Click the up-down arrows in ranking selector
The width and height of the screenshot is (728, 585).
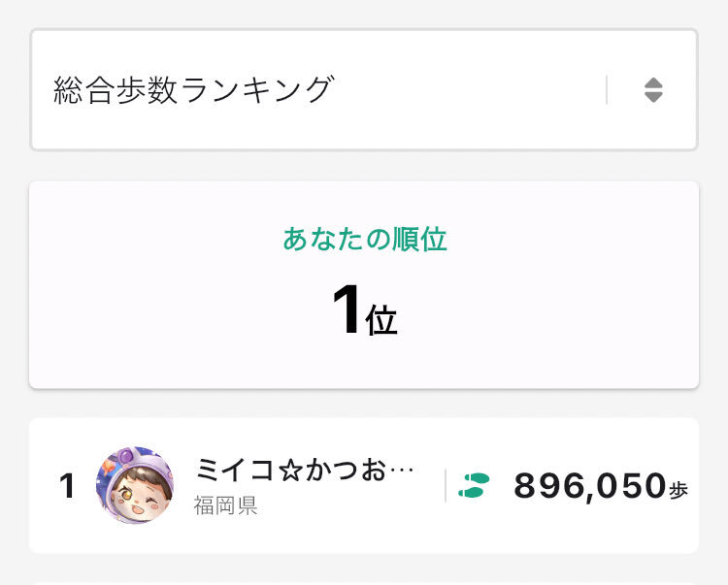[x=653, y=90]
